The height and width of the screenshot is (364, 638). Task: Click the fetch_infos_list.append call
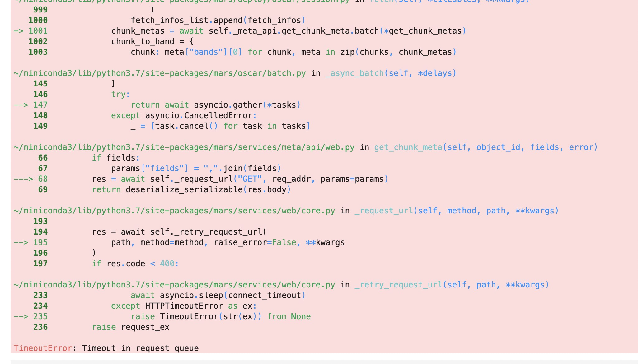point(218,20)
